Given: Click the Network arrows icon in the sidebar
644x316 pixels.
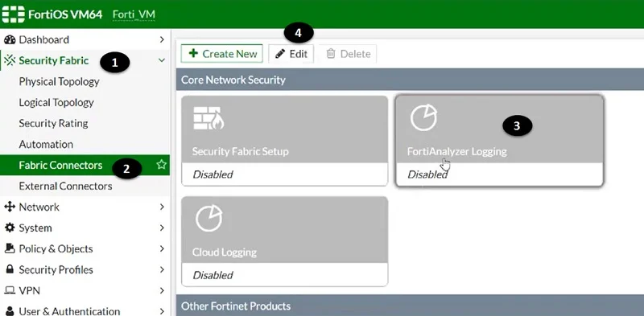Looking at the screenshot, I should 10,207.
